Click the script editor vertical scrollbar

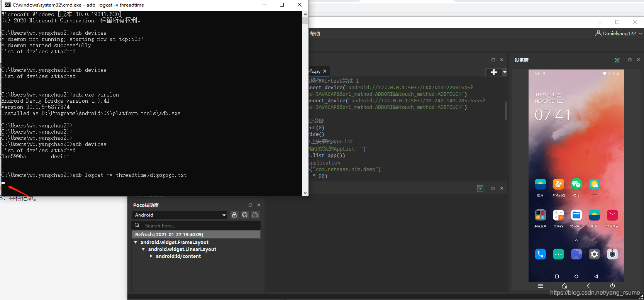pos(506,111)
